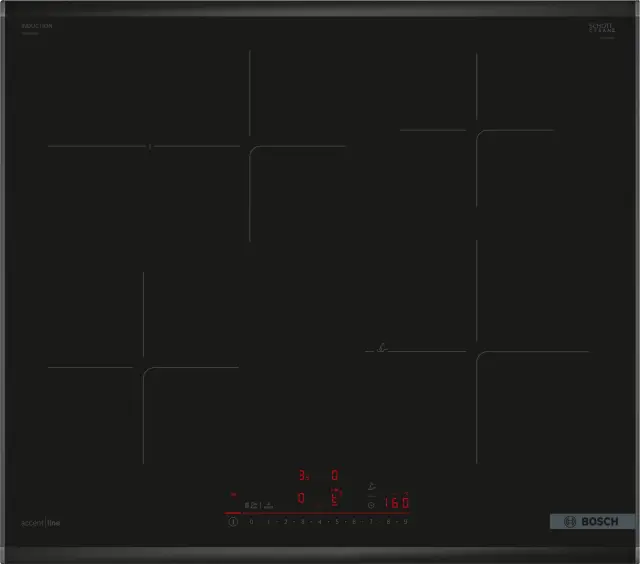Screen dimensions: 640x564
Task: Tap level 1 on the power scale
Action: [268, 522]
